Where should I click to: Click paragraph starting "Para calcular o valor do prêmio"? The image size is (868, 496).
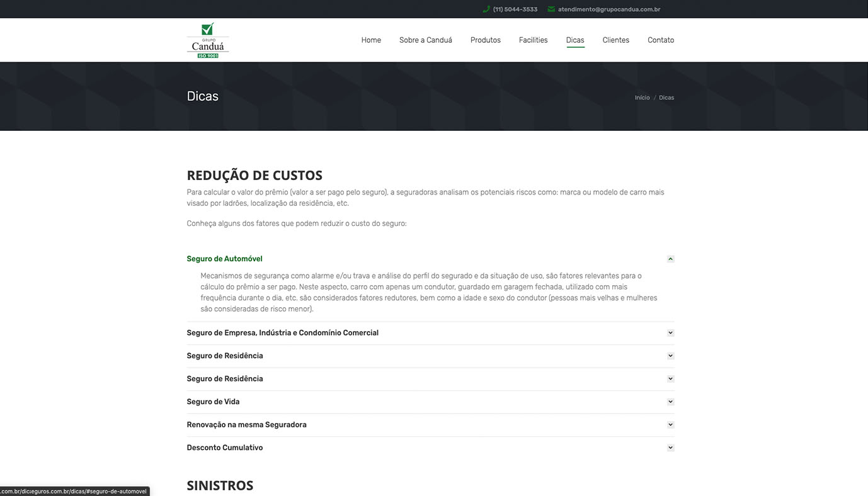426,198
